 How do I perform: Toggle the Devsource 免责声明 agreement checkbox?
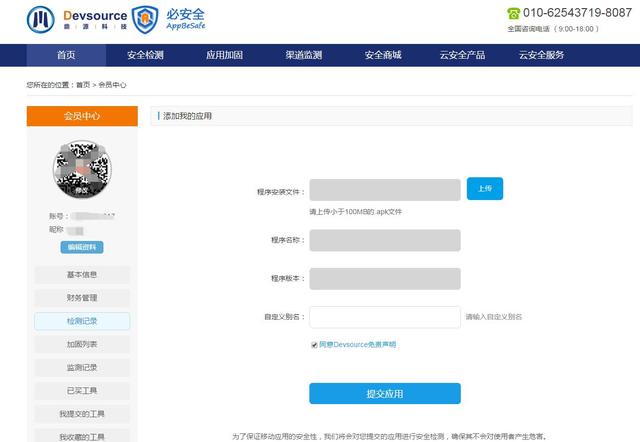(x=314, y=344)
